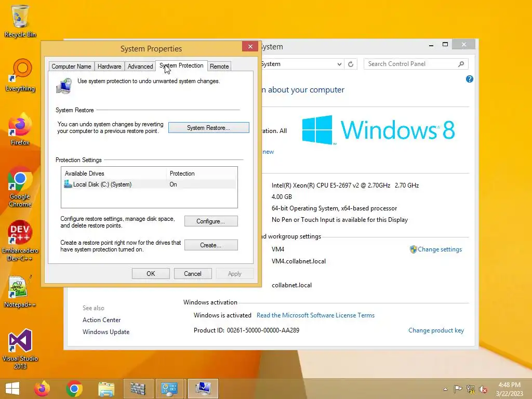
Task: Launch Everything search from desktop
Action: (x=20, y=75)
